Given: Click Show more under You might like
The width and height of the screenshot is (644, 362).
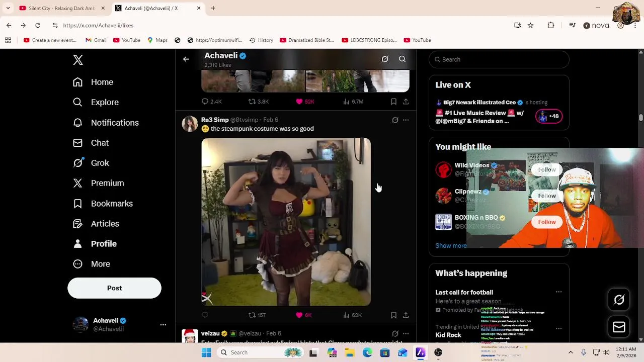Looking at the screenshot, I should point(451,246).
